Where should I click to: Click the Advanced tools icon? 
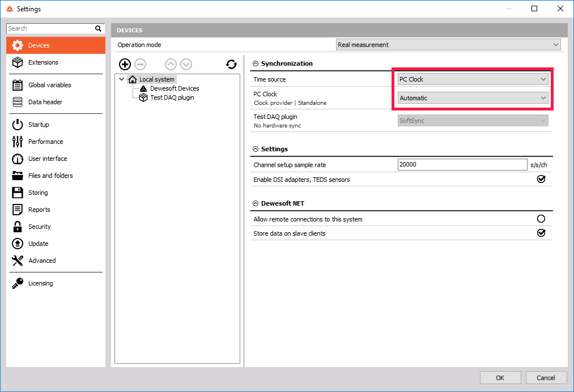point(17,261)
